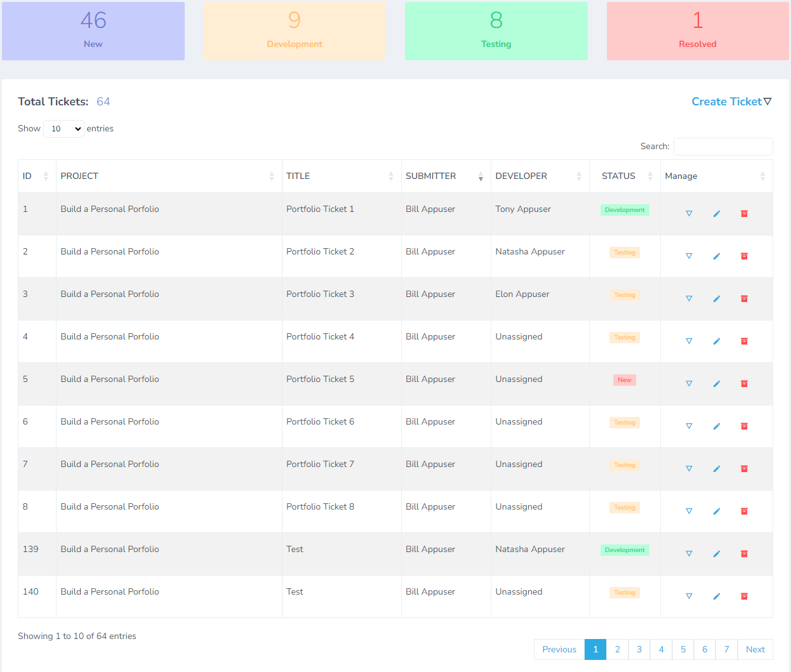Edit Portfolio Ticket 5 with pencil icon
Viewport: 791px width, 672px height.
(716, 384)
